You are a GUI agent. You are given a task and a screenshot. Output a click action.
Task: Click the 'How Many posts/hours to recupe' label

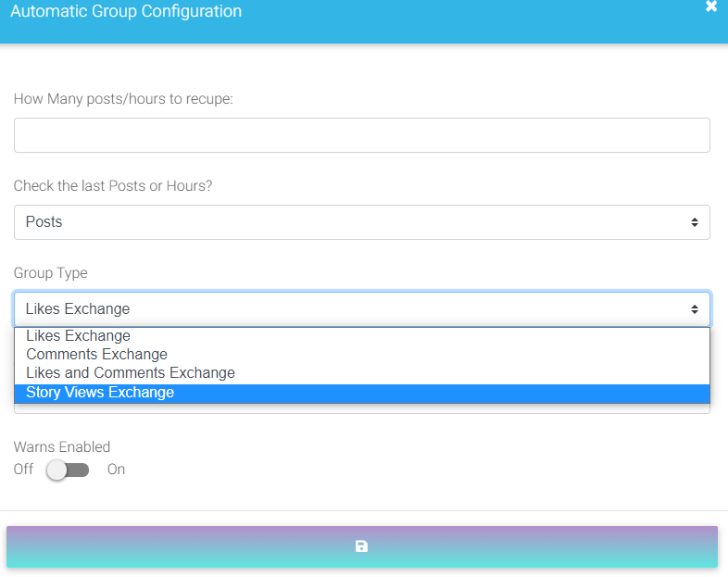pyautogui.click(x=123, y=99)
